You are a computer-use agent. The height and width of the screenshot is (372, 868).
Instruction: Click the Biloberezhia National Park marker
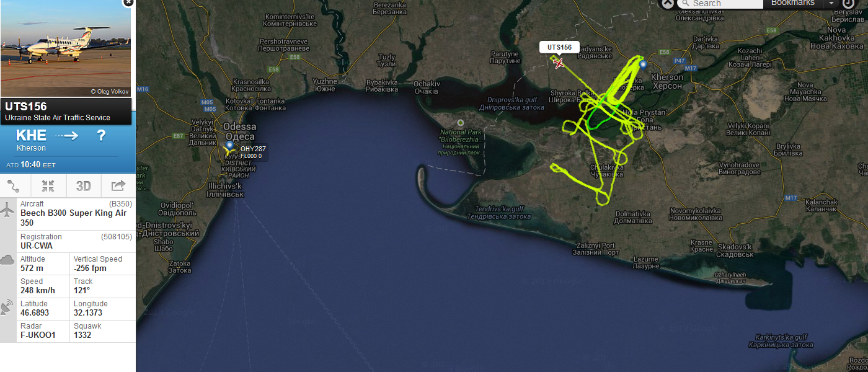pyautogui.click(x=460, y=123)
